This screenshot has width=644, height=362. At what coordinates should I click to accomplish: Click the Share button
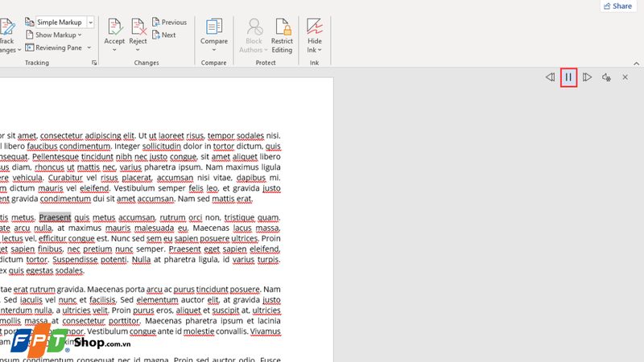pyautogui.click(x=617, y=6)
